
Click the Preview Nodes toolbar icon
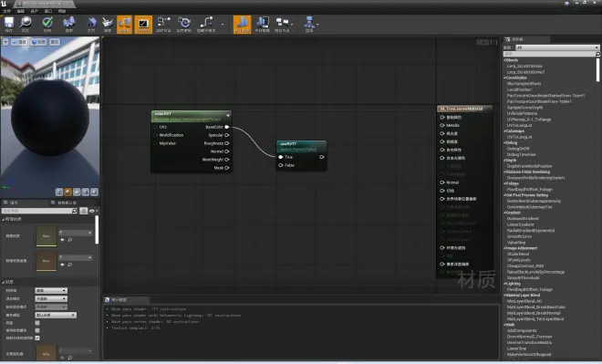pos(282,25)
